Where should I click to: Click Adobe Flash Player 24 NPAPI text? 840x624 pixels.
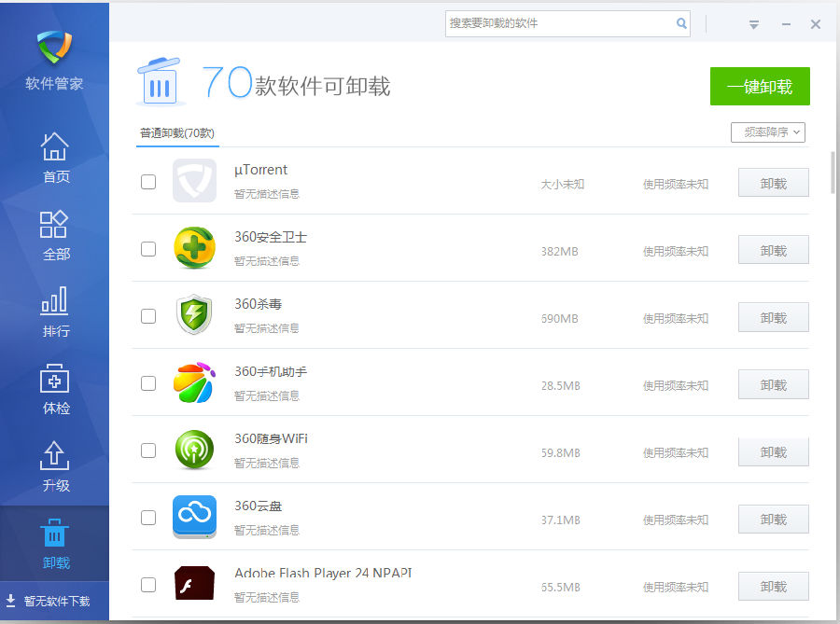pos(323,573)
